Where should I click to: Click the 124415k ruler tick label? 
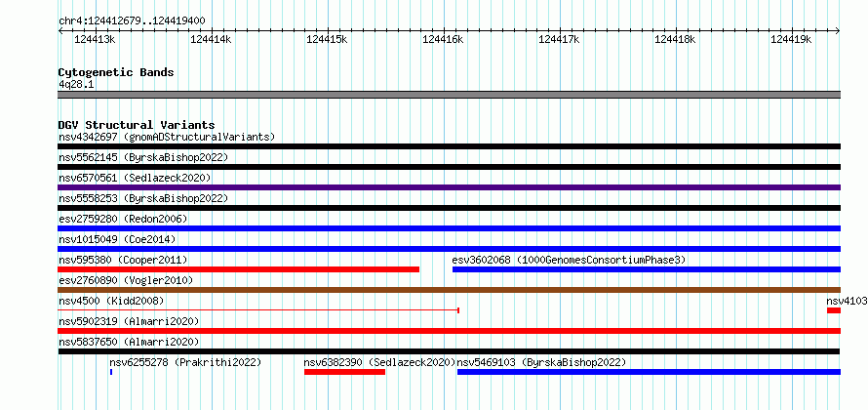pyautogui.click(x=327, y=39)
